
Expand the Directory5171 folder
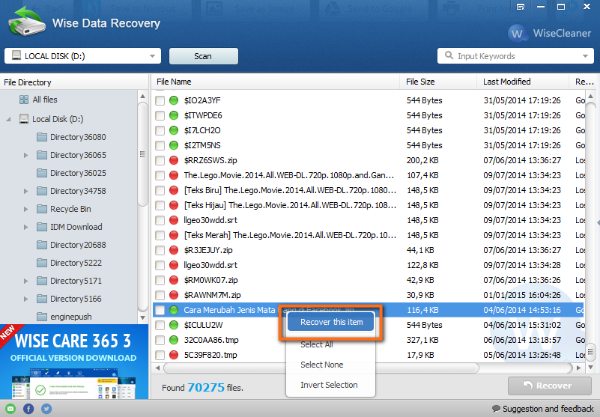26,281
